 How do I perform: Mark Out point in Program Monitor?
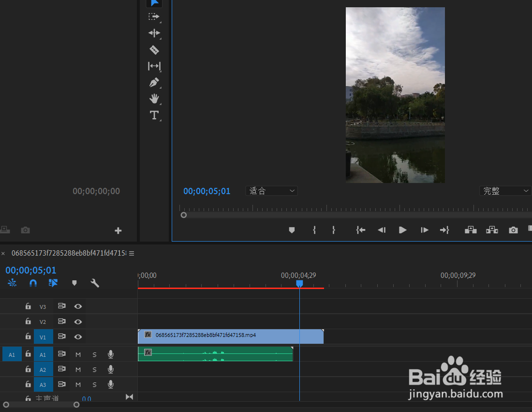pos(334,230)
